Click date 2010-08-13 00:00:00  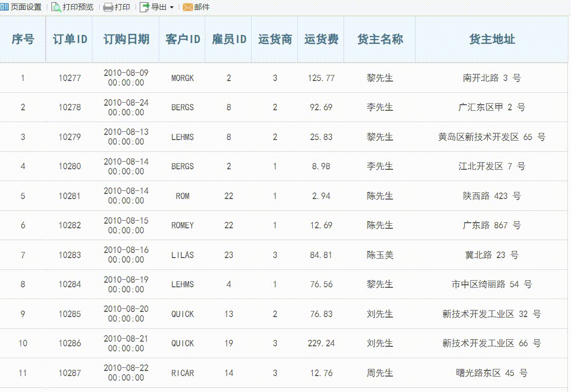(126, 137)
